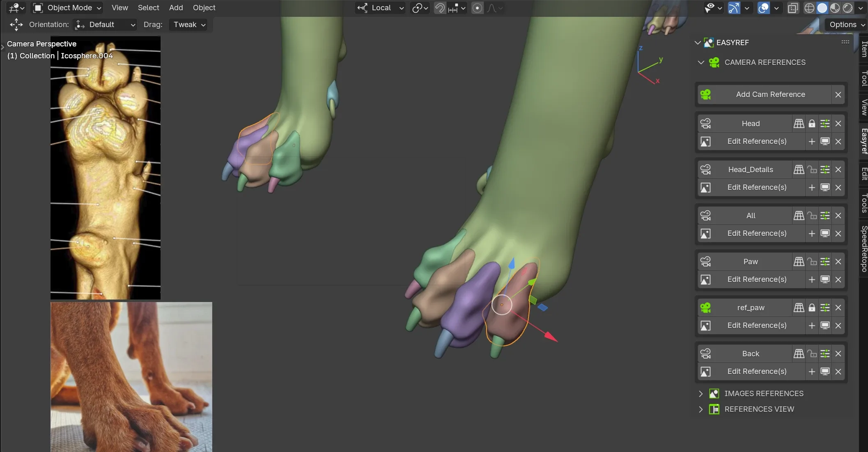Open the transform orientation Local dropdown

click(x=380, y=8)
